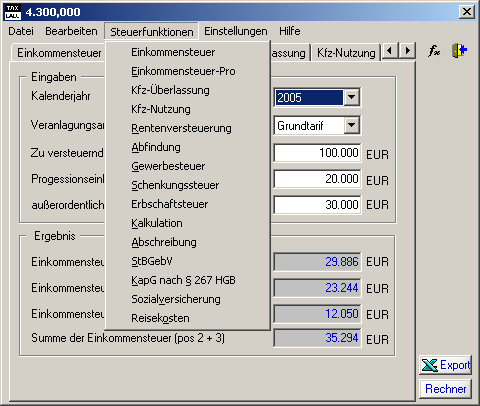480x406 pixels.
Task: Switch to the Einkommensteuer tab
Action: click(59, 53)
